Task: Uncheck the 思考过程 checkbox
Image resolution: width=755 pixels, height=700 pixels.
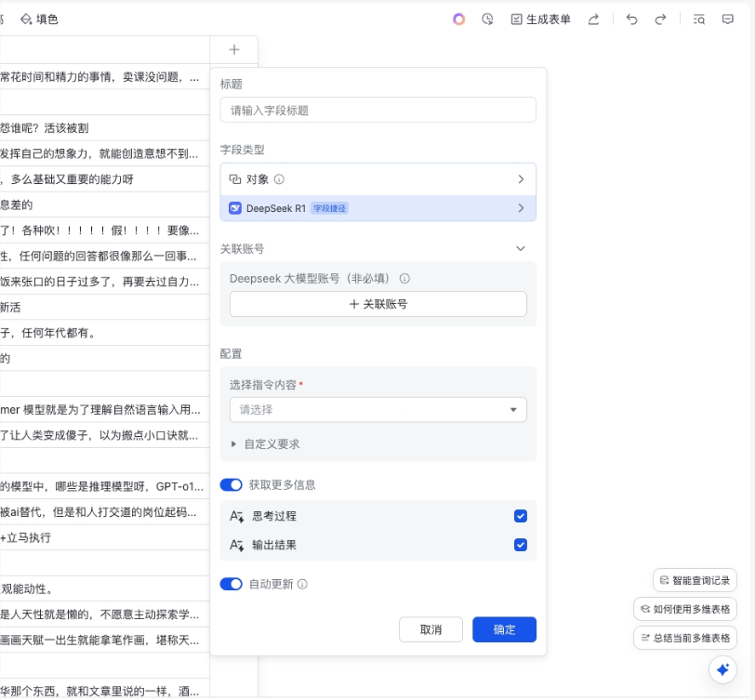Action: click(x=521, y=516)
